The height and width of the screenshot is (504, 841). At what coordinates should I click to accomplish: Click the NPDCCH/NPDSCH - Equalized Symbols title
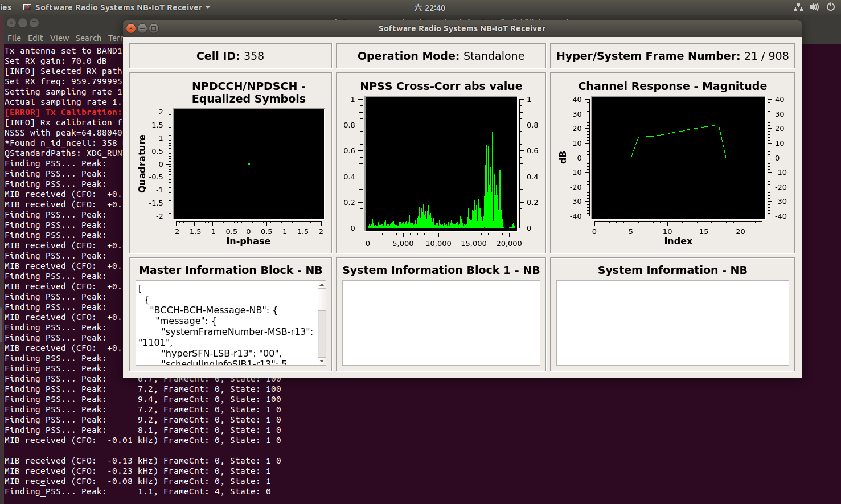[x=249, y=92]
